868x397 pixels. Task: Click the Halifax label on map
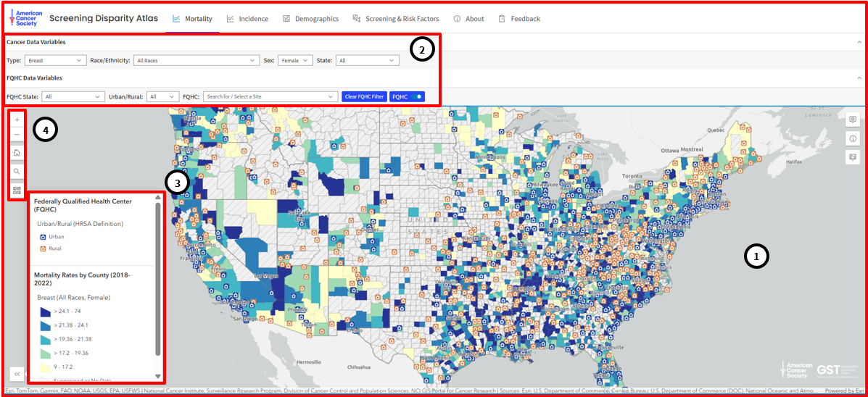point(794,162)
